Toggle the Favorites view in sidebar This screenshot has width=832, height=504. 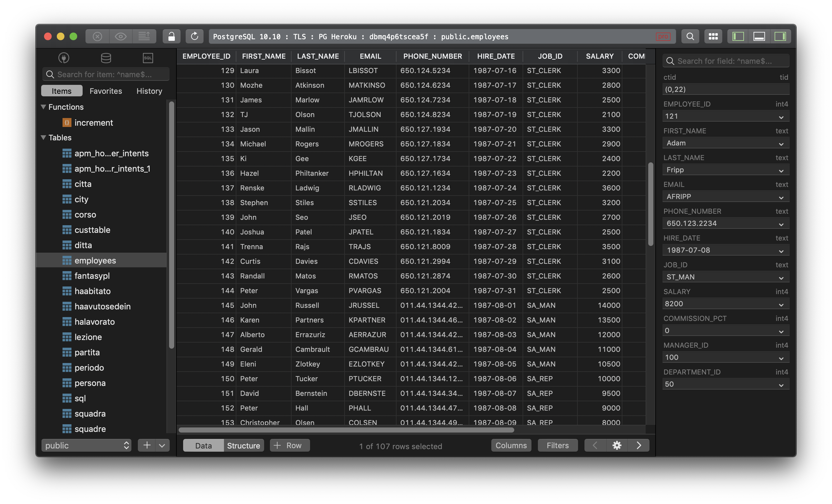(106, 91)
